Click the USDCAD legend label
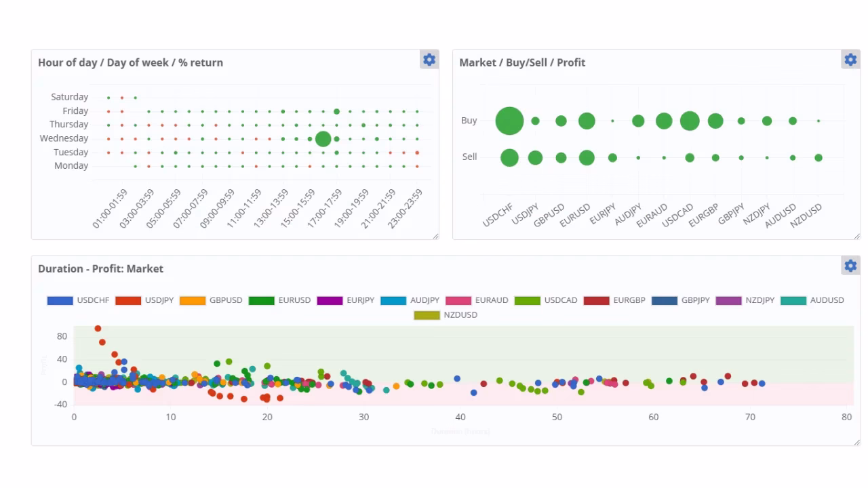Screen dimensions: 868x488 (560, 300)
